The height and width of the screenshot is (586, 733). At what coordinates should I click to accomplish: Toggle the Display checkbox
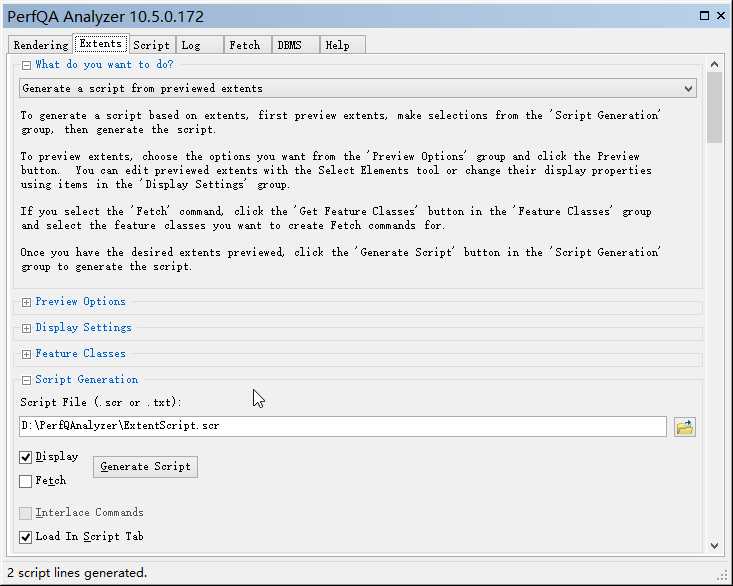point(26,457)
